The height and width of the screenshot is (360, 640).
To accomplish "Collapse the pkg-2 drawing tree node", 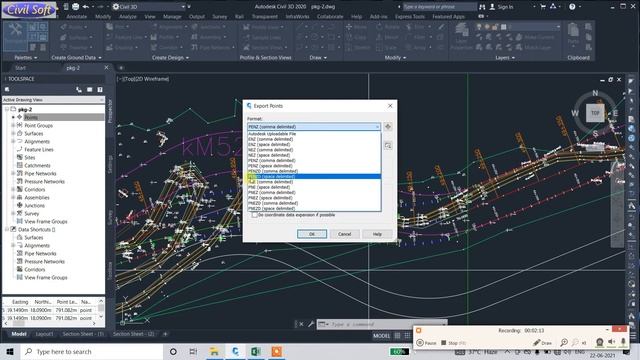I will pyautogui.click(x=7, y=109).
